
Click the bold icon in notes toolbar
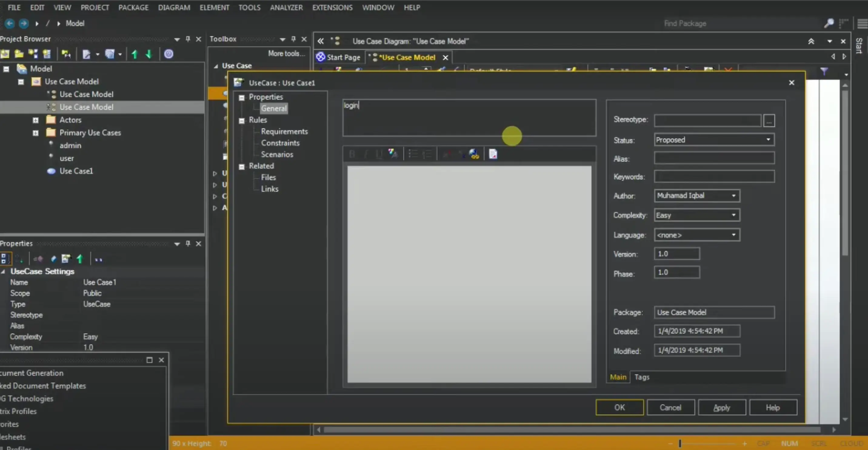(352, 154)
